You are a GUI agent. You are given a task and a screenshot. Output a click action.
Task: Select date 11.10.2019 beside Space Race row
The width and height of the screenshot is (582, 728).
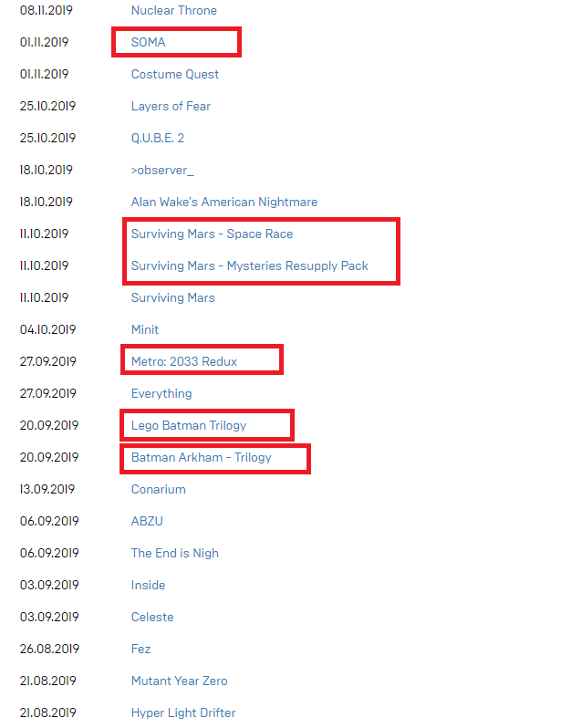point(44,234)
